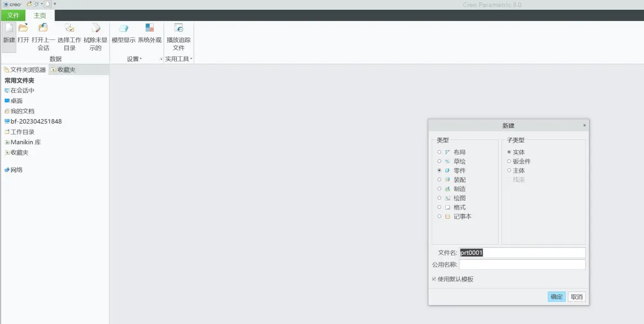
Task: Open a file with the 打开 icon
Action: [23, 28]
